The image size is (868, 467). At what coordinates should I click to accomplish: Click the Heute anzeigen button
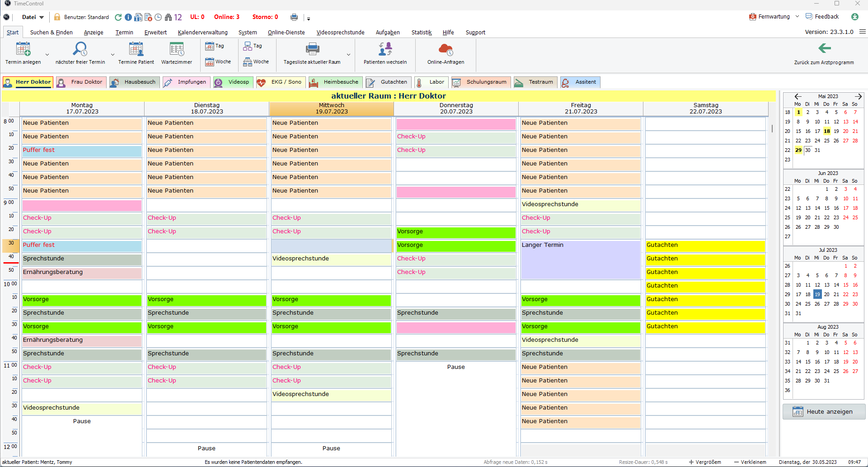point(824,412)
